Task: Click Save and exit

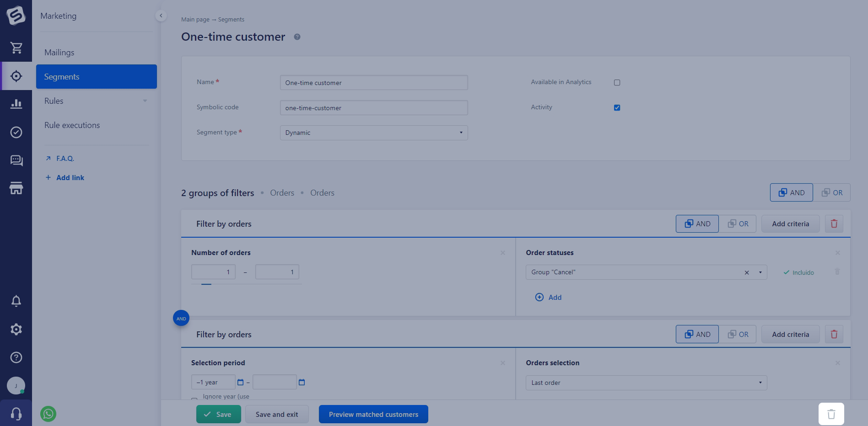Action: 277,414
